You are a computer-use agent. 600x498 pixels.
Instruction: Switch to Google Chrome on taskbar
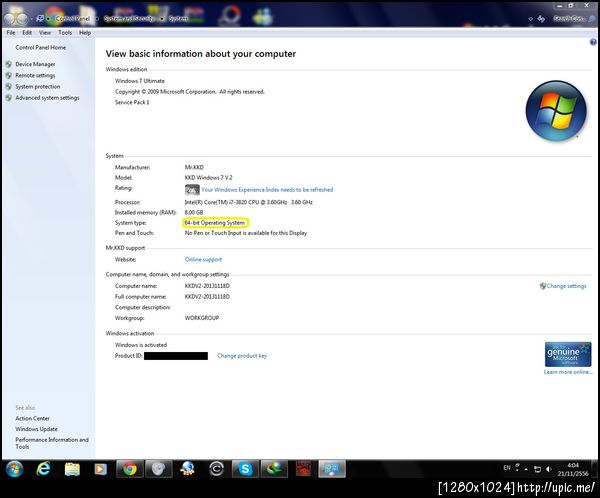point(130,469)
